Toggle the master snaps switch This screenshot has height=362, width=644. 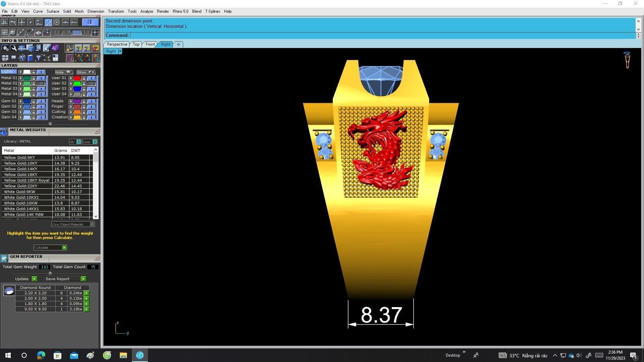pyautogui.click(x=90, y=22)
